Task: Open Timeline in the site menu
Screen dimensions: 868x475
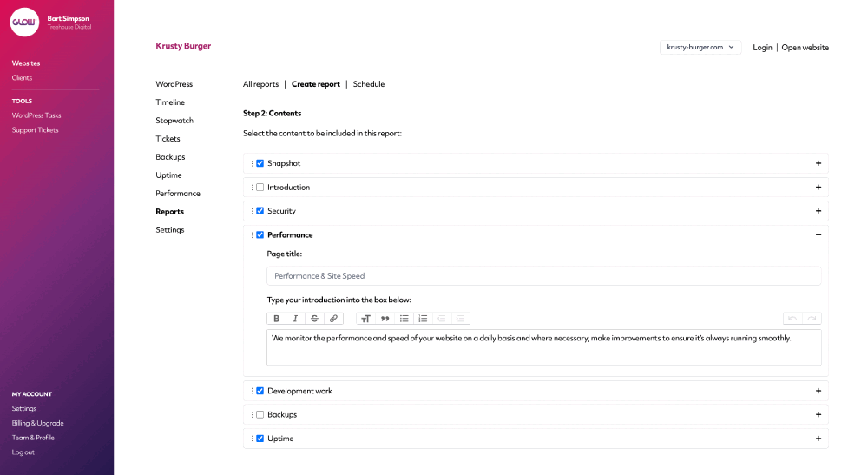Action: [x=170, y=102]
